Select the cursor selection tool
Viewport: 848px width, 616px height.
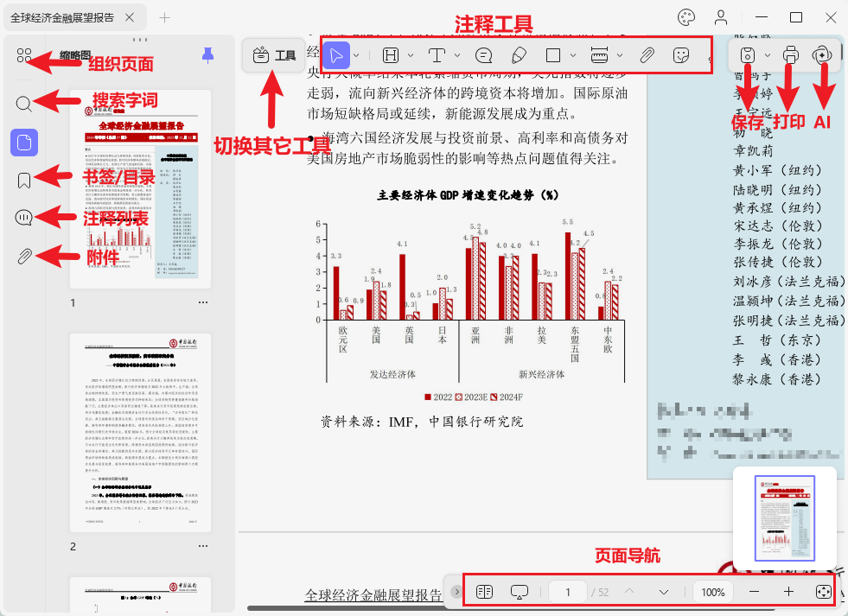point(336,55)
